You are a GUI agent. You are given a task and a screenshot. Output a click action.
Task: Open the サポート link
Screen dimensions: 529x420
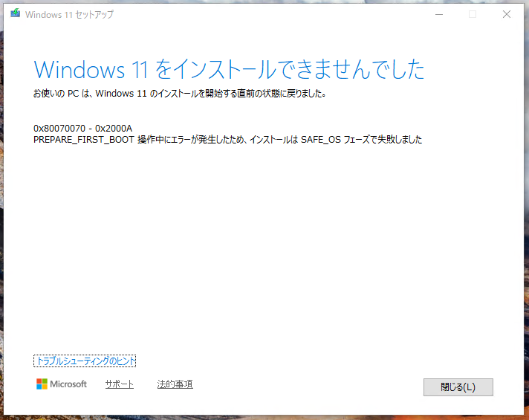click(x=120, y=384)
